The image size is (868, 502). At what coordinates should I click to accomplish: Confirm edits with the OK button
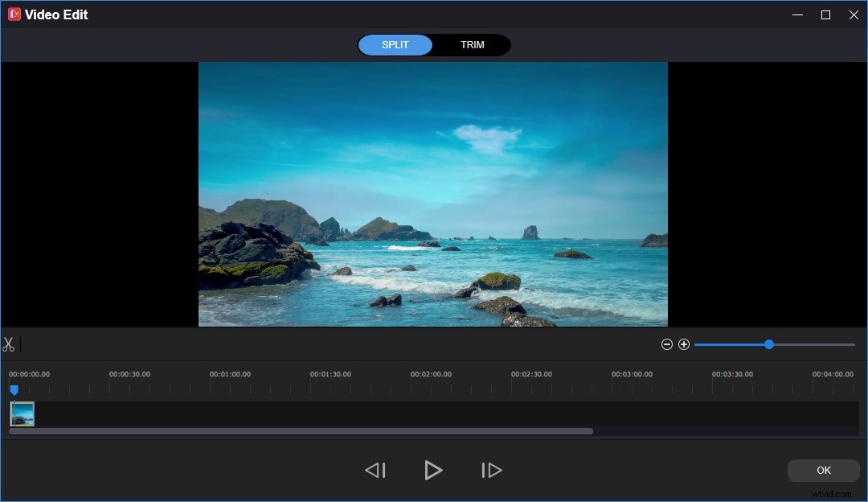click(x=823, y=470)
